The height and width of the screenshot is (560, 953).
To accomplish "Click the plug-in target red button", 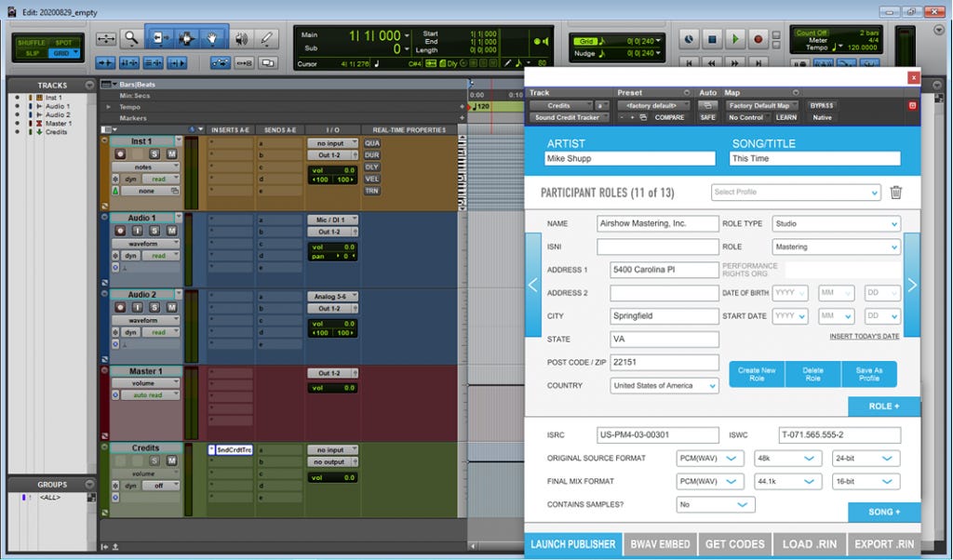I will (912, 106).
